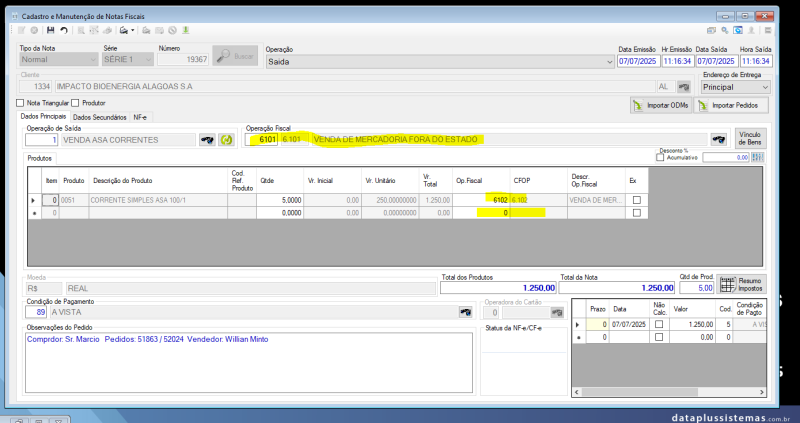Click the left arrow of installments scrollbar
The image size is (800, 423).
[x=577, y=392]
